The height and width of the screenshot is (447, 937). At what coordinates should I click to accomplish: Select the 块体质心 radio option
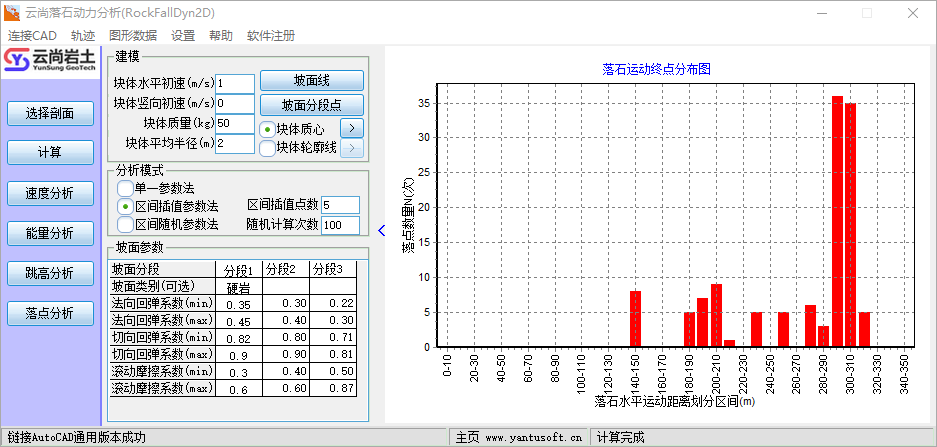point(267,129)
